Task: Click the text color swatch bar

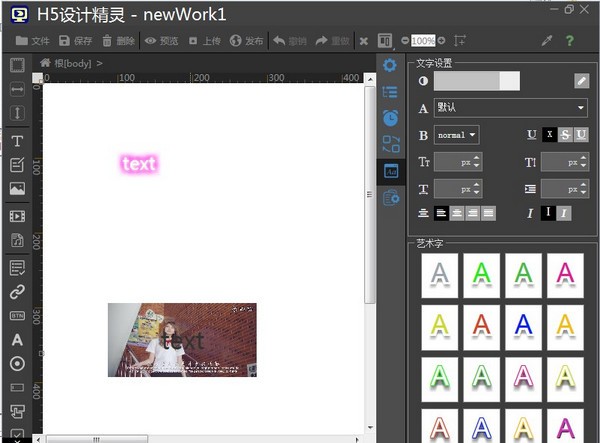Action: coord(476,81)
